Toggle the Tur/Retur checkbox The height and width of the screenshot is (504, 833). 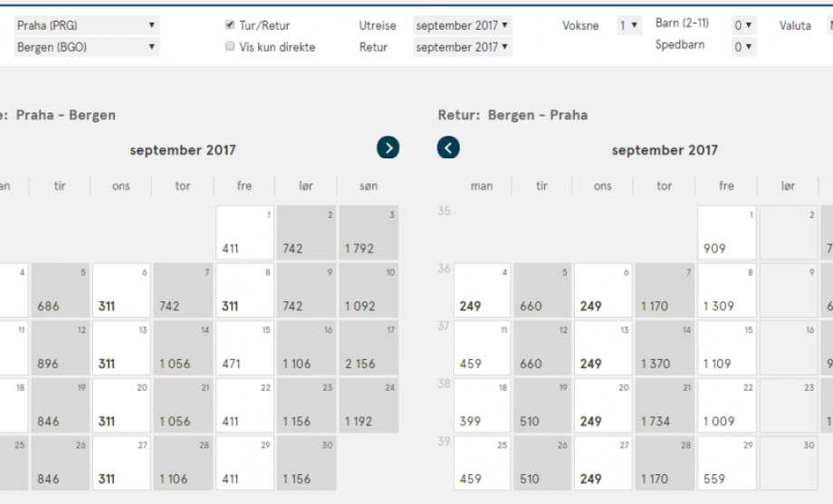pos(230,25)
